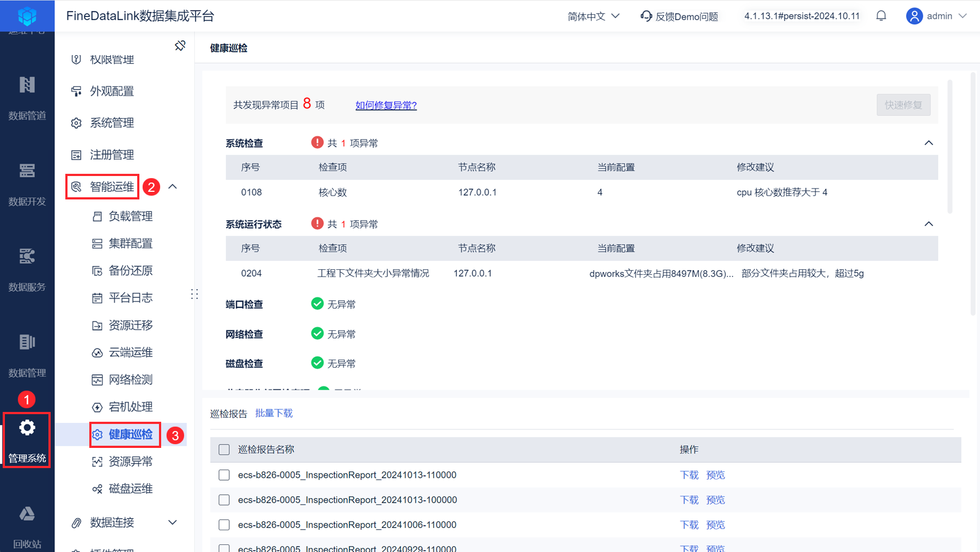Open the 管理系统 gear icon
The image size is (980, 552).
[x=27, y=428]
